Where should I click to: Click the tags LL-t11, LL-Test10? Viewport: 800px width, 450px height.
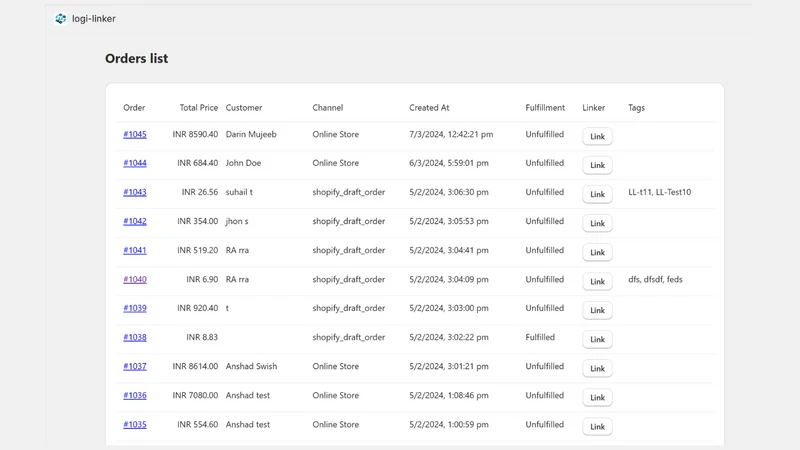point(660,192)
